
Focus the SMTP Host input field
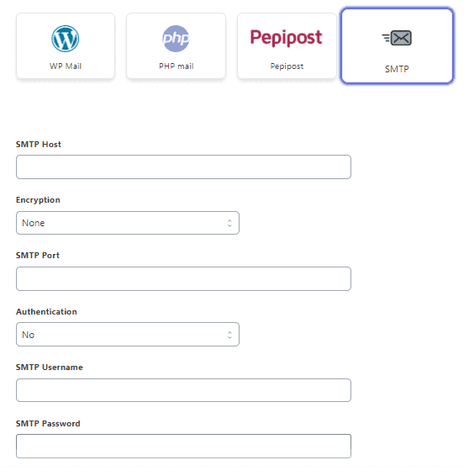183,167
